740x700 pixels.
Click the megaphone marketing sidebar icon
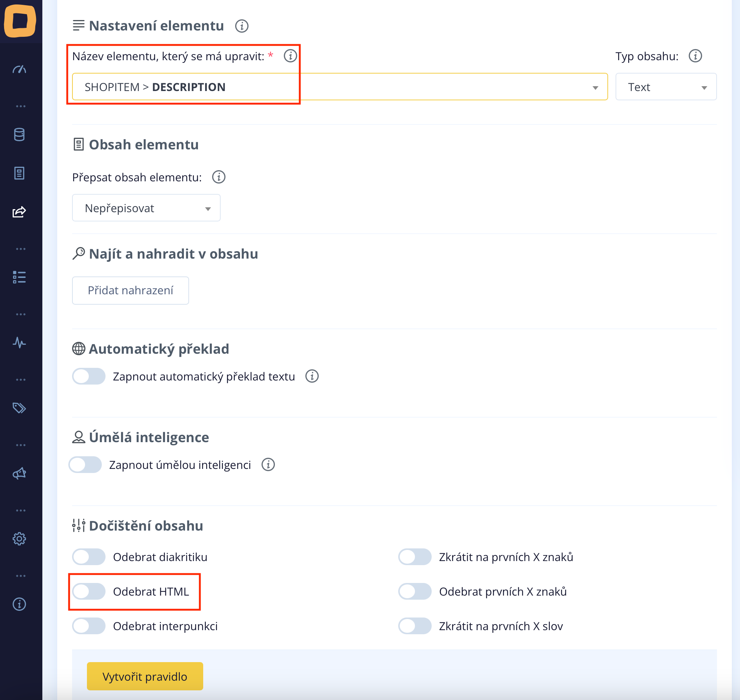tap(19, 473)
